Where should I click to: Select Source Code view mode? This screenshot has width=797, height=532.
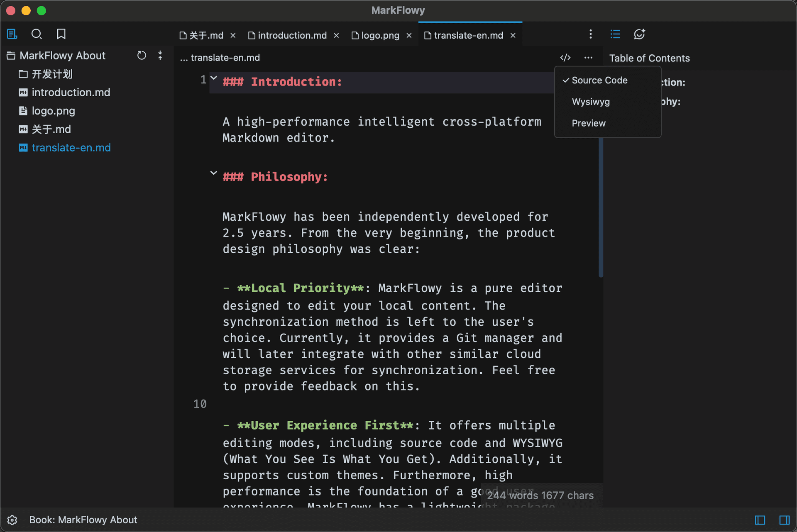click(599, 80)
